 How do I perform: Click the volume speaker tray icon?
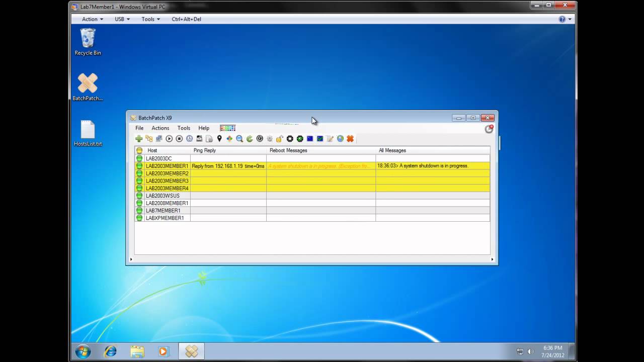point(530,351)
